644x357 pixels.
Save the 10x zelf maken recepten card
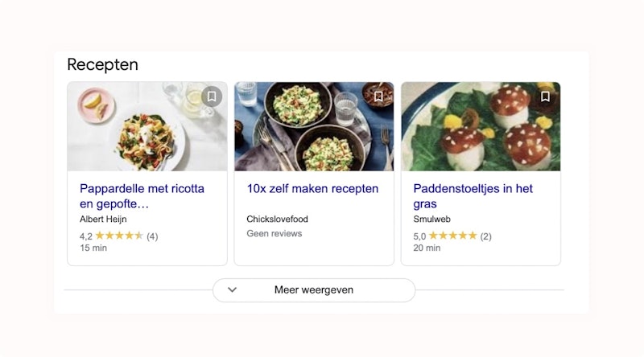coord(378,96)
